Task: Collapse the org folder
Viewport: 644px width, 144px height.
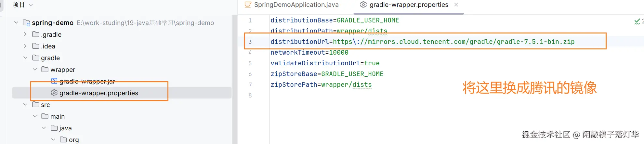Action: [x=54, y=139]
